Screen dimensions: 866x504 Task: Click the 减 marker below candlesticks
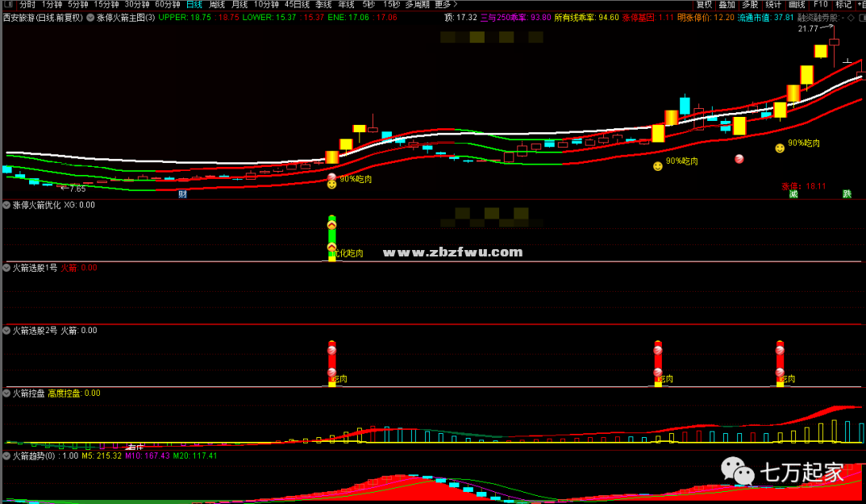click(793, 194)
